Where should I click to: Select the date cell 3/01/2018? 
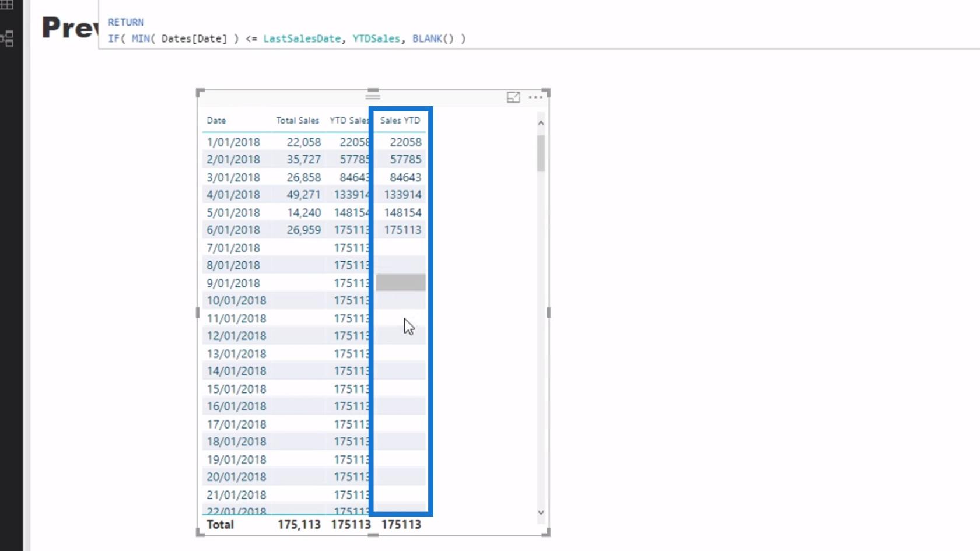pos(233,177)
